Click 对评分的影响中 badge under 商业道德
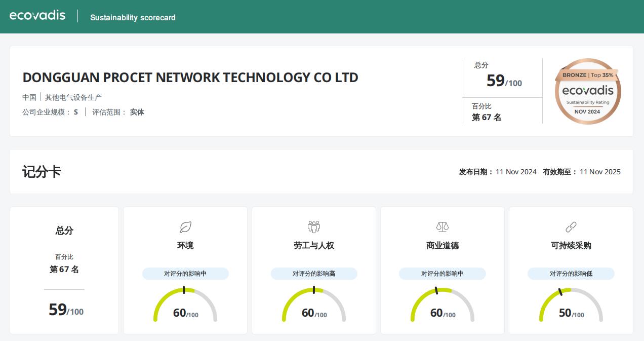Viewport: 644px width, 341px height. [x=442, y=274]
